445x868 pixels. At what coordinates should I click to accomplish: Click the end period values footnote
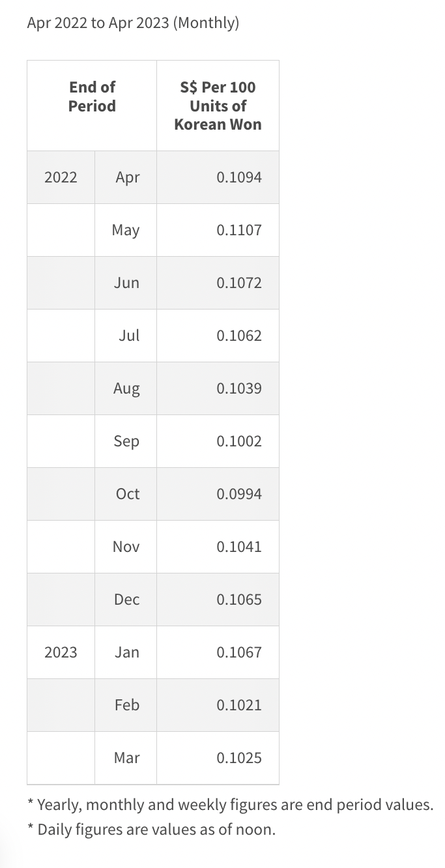pyautogui.click(x=230, y=805)
